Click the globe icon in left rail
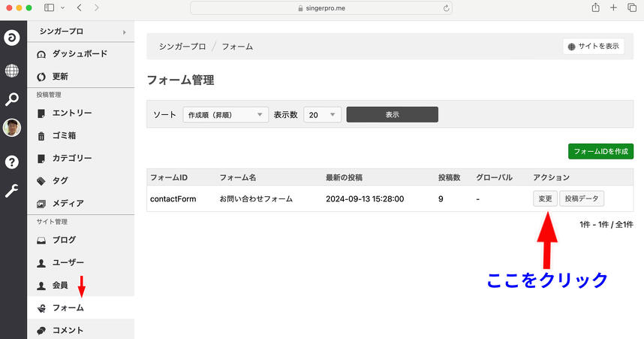The height and width of the screenshot is (339, 644). coord(12,71)
